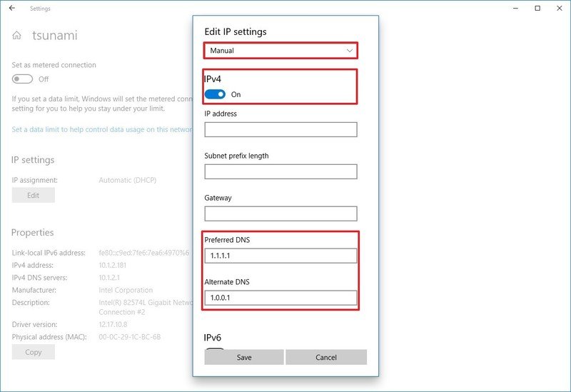The width and height of the screenshot is (571, 392).
Task: Click the dropdown chevron arrow
Action: [x=349, y=51]
